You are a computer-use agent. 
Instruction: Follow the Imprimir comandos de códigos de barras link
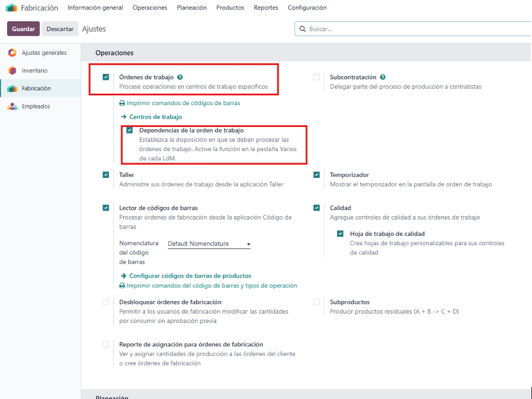tap(183, 103)
